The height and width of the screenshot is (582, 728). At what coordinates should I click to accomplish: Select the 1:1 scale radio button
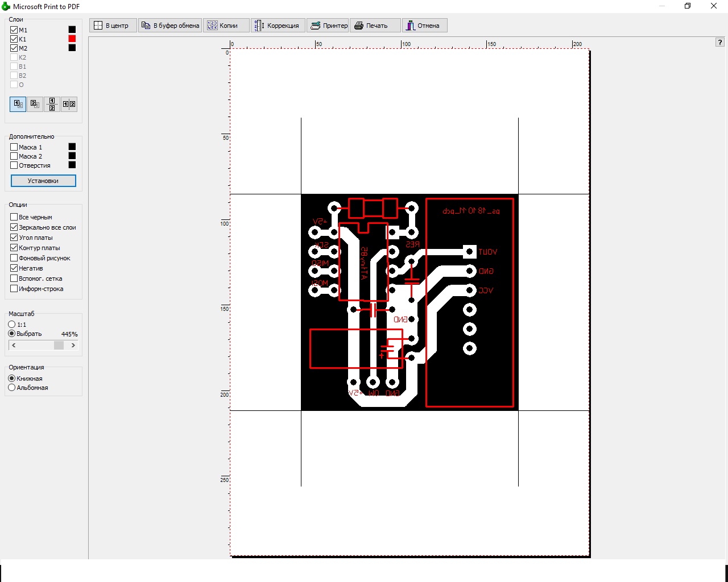click(x=12, y=325)
